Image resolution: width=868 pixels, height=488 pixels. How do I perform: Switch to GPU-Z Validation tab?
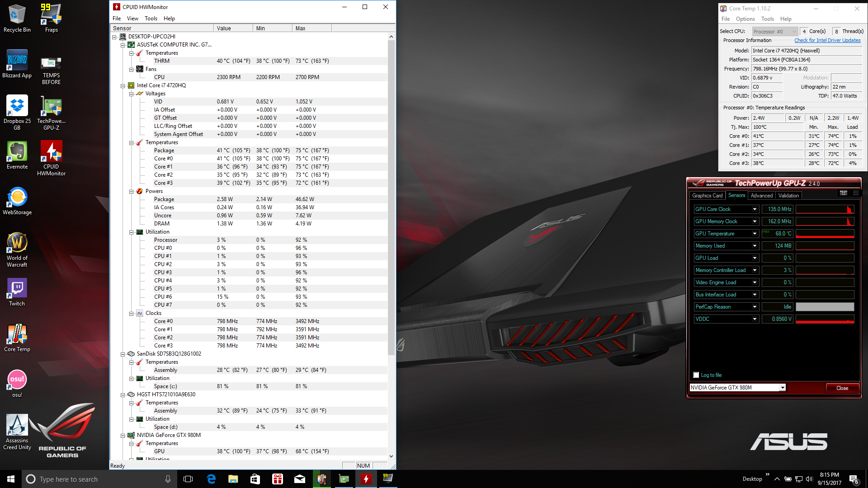click(788, 196)
